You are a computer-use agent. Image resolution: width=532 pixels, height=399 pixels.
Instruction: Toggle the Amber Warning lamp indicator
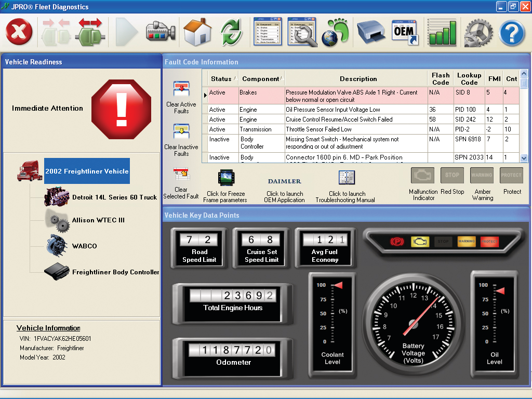[x=483, y=176]
